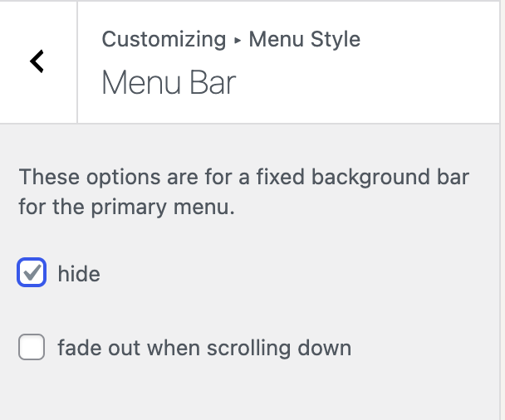Image resolution: width=505 pixels, height=420 pixels.
Task: Select the "Menu Style" breadcrumb text
Action: tap(305, 39)
